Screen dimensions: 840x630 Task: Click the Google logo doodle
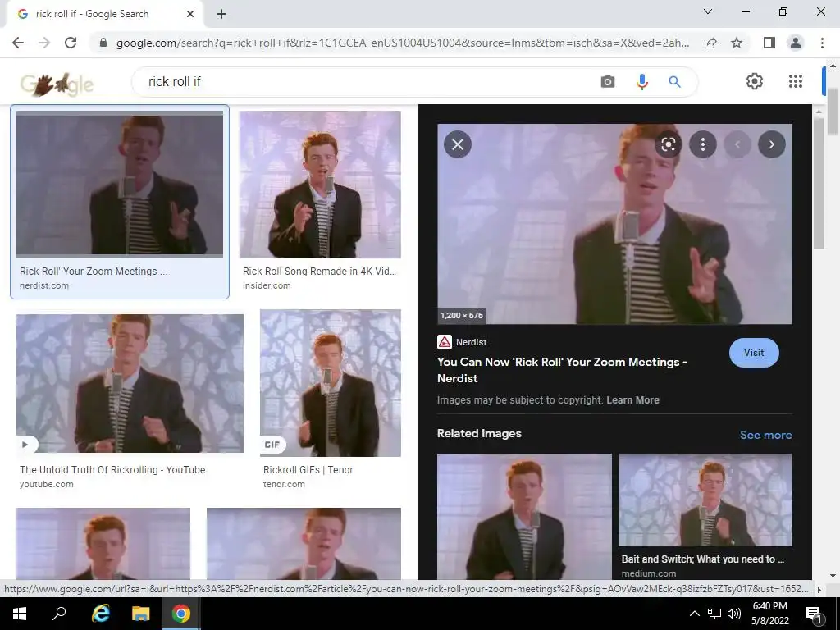[x=57, y=84]
